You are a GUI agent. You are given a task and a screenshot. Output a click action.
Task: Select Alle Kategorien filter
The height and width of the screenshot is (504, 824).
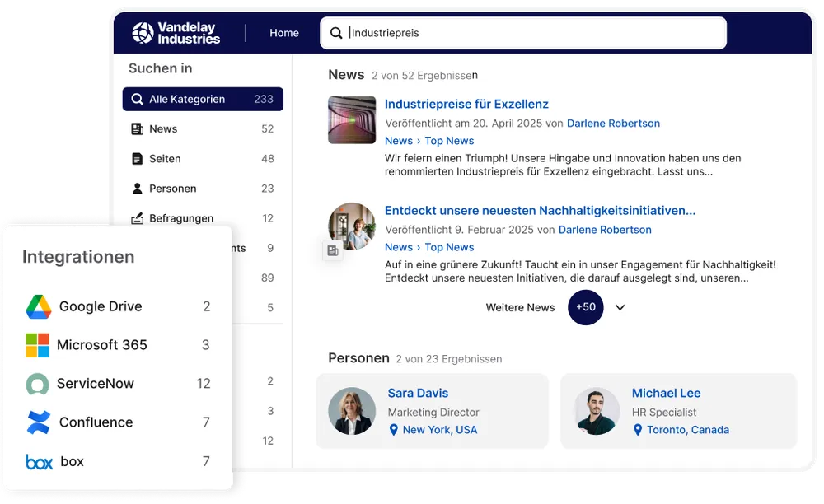click(203, 99)
